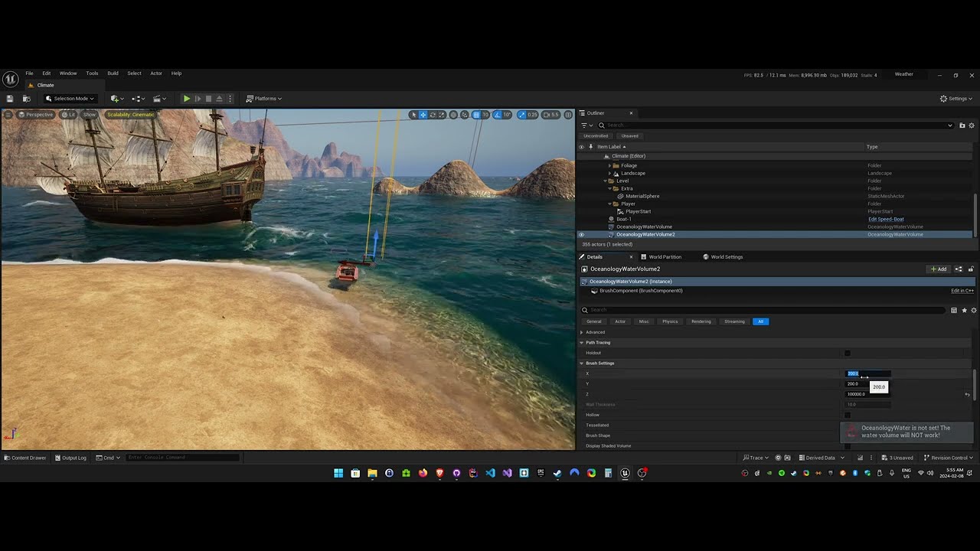The height and width of the screenshot is (551, 980).
Task: Open play options three-dot menu
Action: (x=230, y=99)
